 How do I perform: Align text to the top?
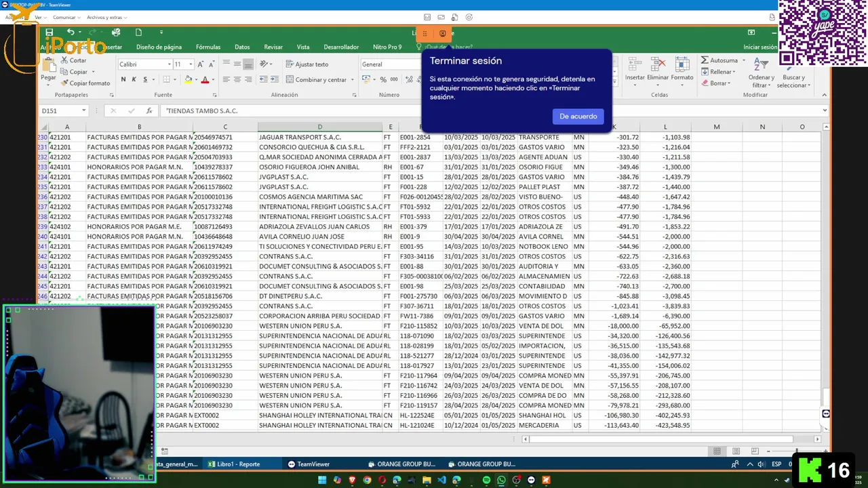227,64
